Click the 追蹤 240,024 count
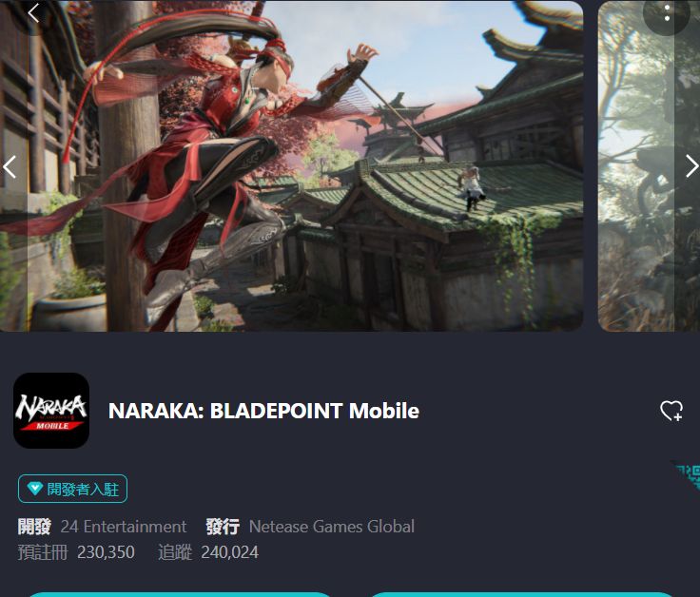The height and width of the screenshot is (597, 700). [208, 552]
